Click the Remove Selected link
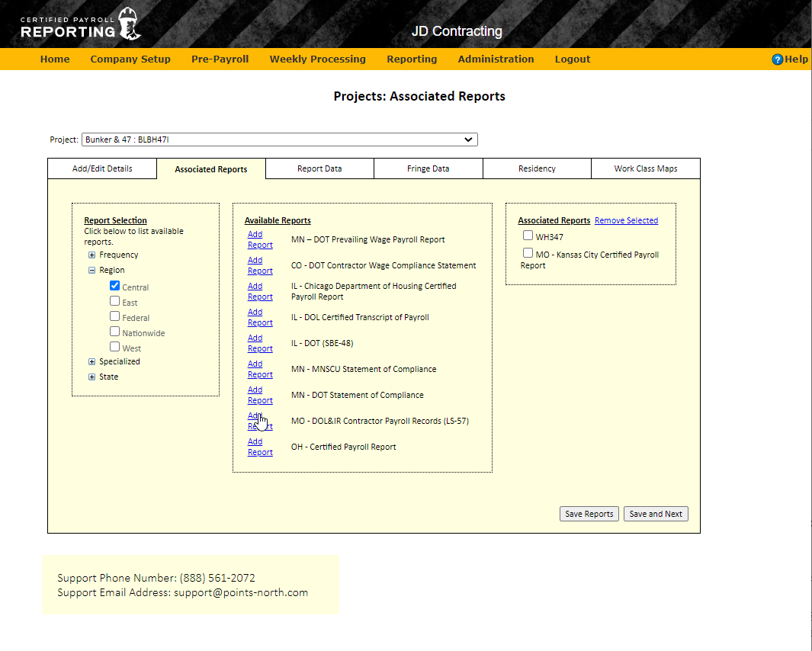 click(626, 220)
